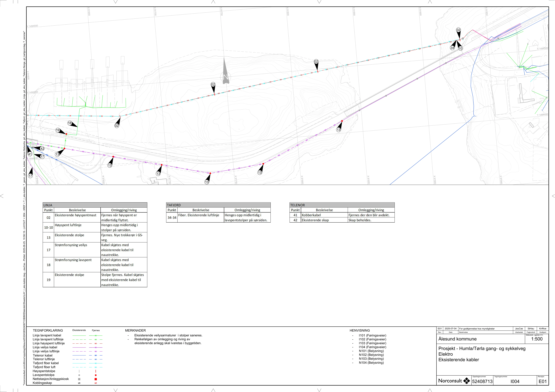The height and width of the screenshot is (392, 555).
Task: Click the 'Eksisterende skap' cell
Action: [x=324, y=220]
